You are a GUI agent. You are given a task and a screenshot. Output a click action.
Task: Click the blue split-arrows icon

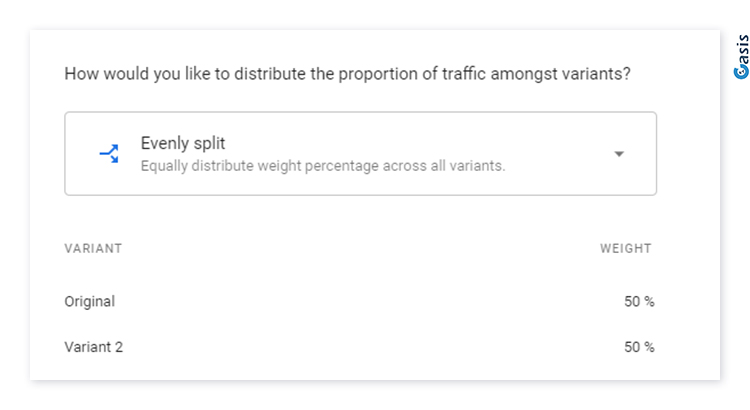coord(109,154)
